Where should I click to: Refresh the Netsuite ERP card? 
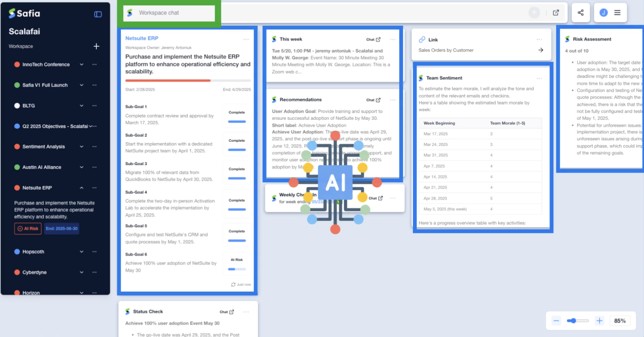coord(233,284)
